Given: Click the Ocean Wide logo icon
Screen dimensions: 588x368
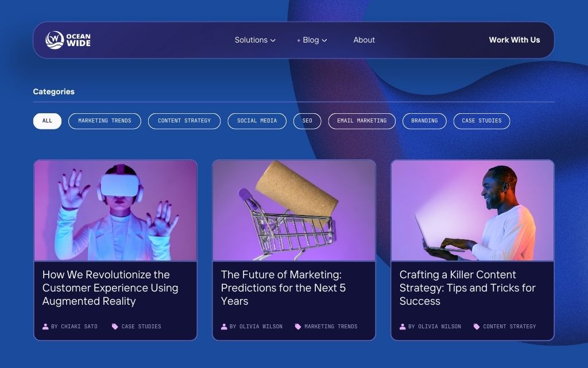Looking at the screenshot, I should click(x=55, y=40).
